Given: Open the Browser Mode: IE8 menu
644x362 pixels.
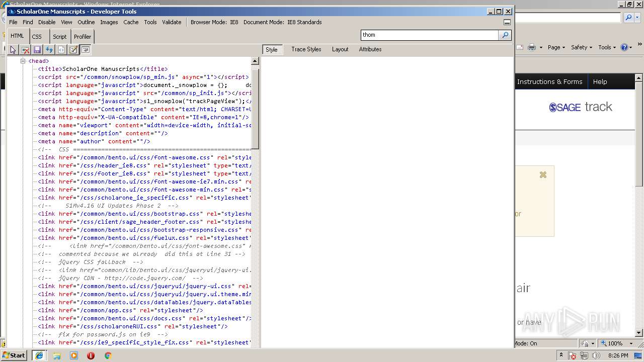Looking at the screenshot, I should point(214,22).
